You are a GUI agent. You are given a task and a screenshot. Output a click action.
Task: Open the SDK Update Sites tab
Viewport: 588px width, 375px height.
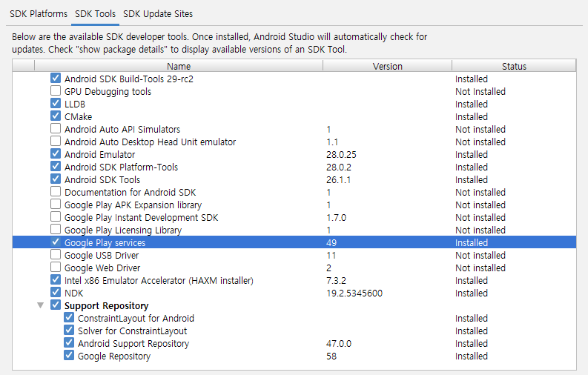[x=158, y=14]
